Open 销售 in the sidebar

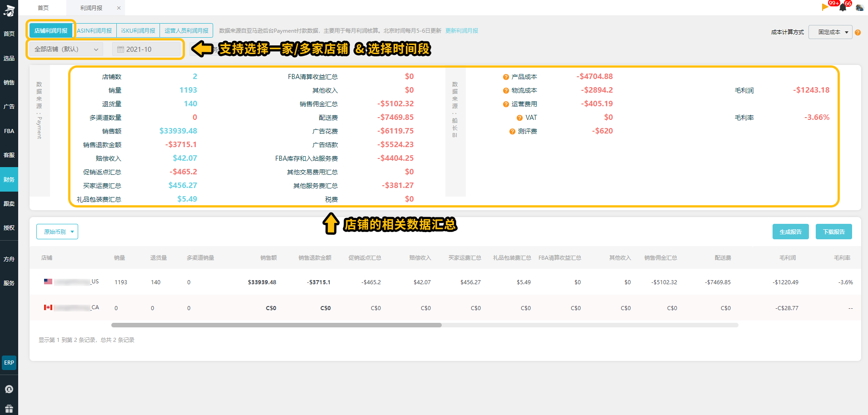(9, 83)
